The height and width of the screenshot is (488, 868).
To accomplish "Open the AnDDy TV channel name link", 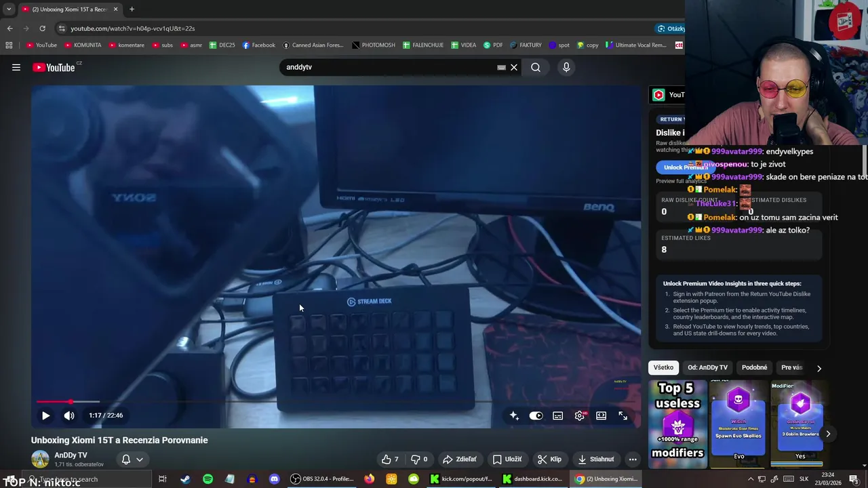I will (71, 455).
